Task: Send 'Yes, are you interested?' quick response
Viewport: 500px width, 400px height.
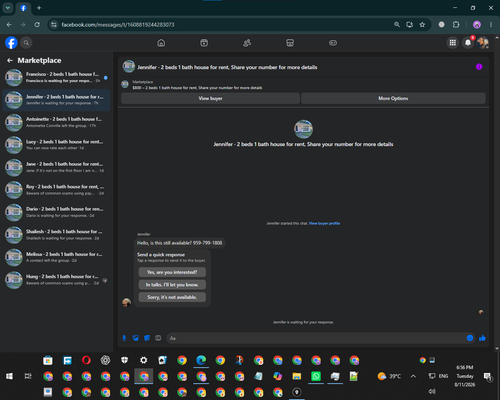Action: click(172, 272)
